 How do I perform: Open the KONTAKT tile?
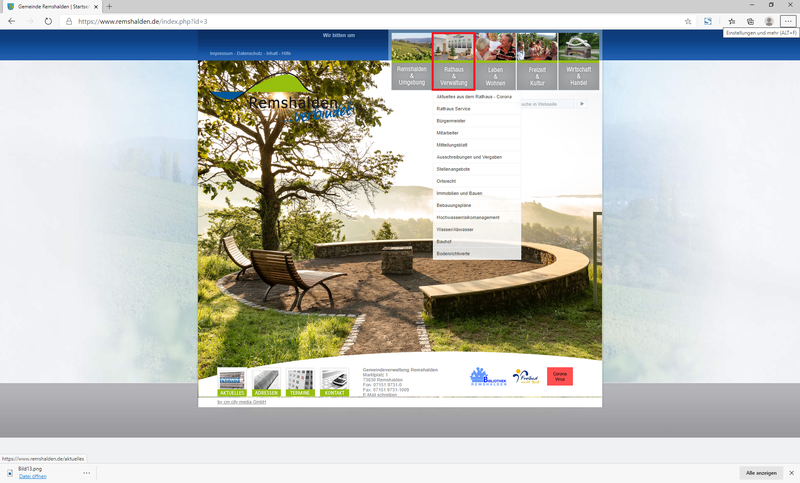[335, 383]
